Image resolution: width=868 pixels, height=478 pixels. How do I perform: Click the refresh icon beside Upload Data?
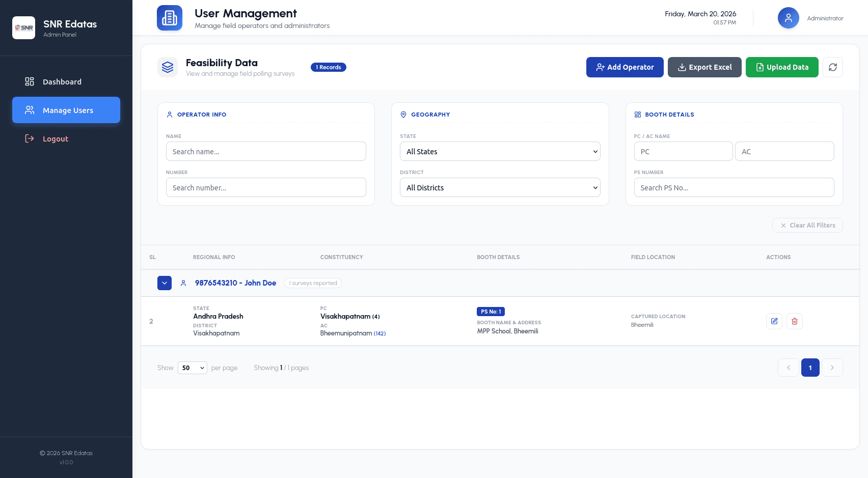click(x=832, y=67)
